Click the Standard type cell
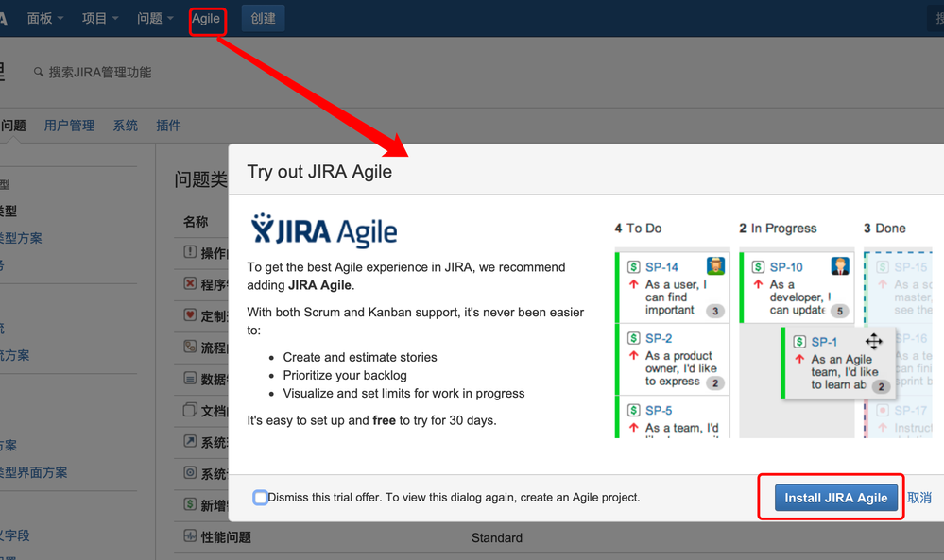 497,537
